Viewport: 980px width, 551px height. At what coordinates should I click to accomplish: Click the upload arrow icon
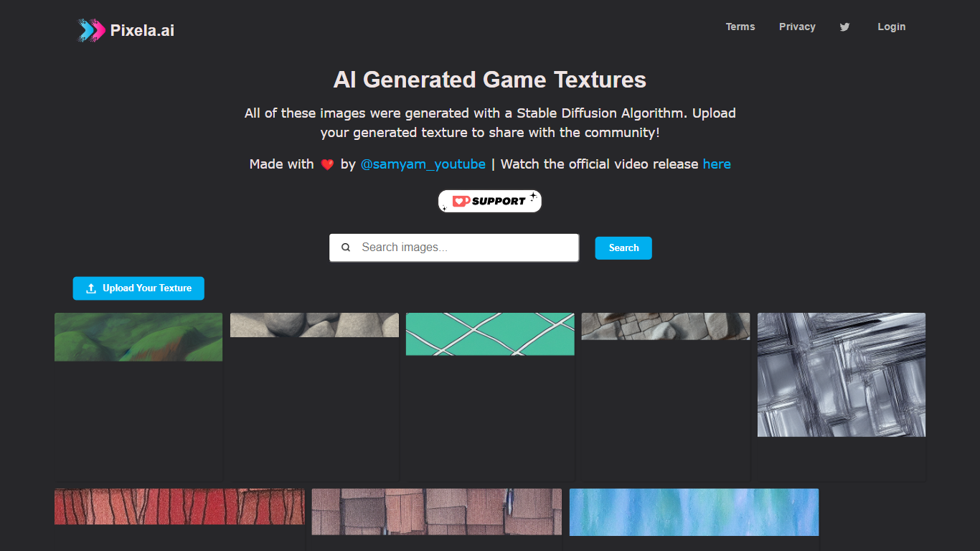point(91,288)
